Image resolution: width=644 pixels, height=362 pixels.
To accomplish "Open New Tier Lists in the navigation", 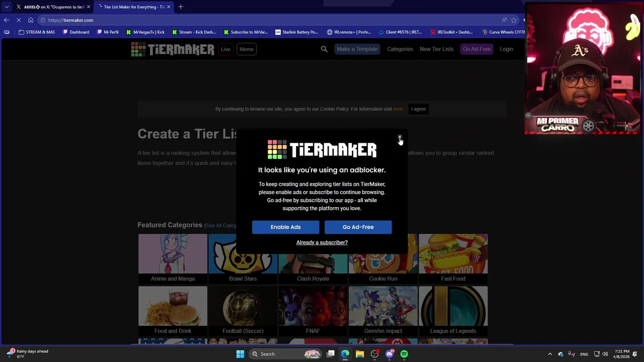I will pyautogui.click(x=437, y=49).
